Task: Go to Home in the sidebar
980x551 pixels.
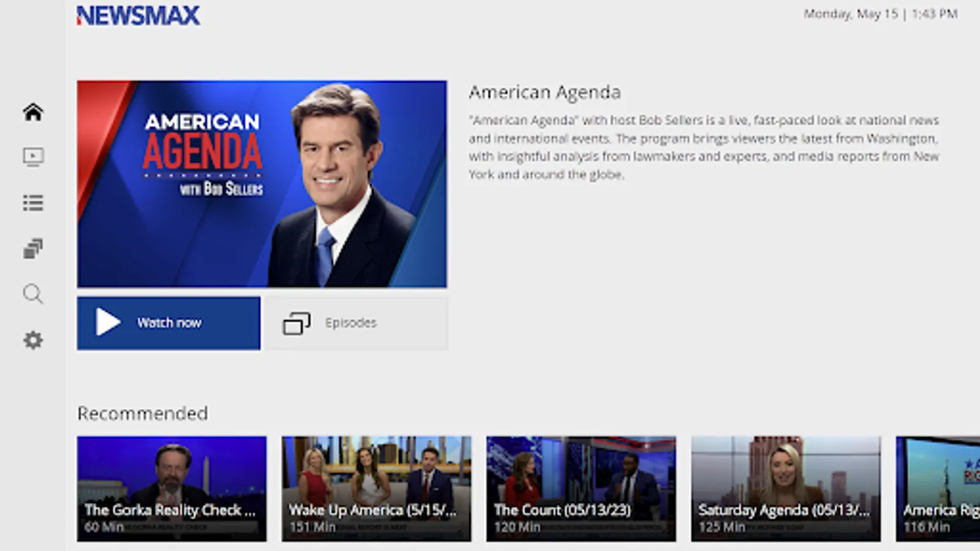Action: tap(33, 112)
